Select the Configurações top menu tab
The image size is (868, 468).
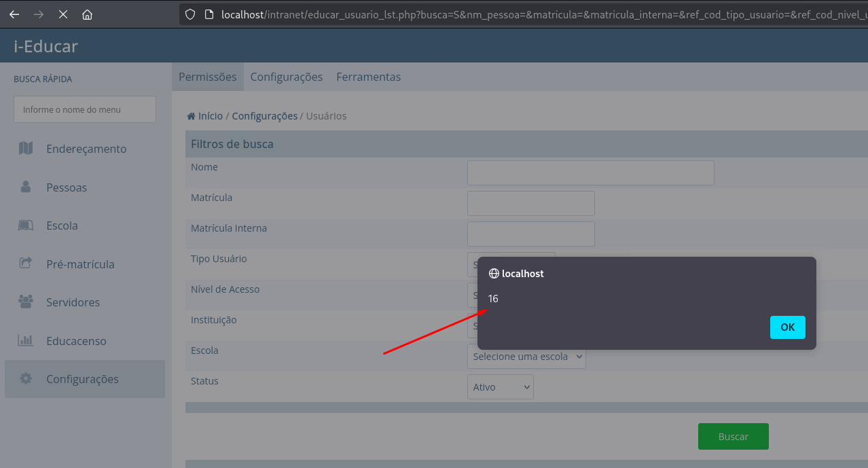[286, 77]
